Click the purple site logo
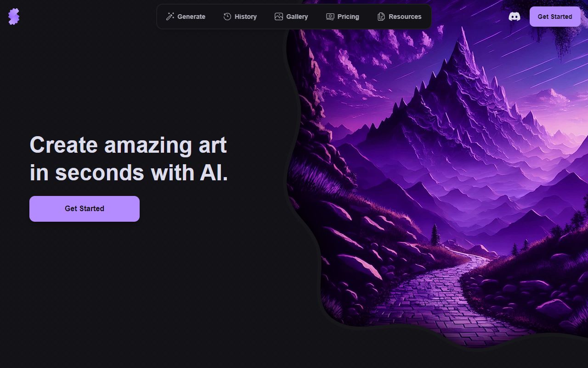Image resolution: width=588 pixels, height=368 pixels. [x=14, y=17]
